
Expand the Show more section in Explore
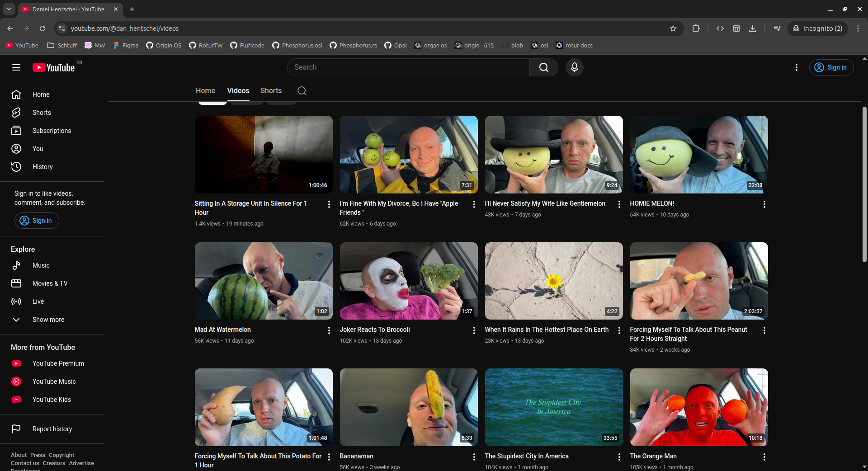tap(52, 320)
